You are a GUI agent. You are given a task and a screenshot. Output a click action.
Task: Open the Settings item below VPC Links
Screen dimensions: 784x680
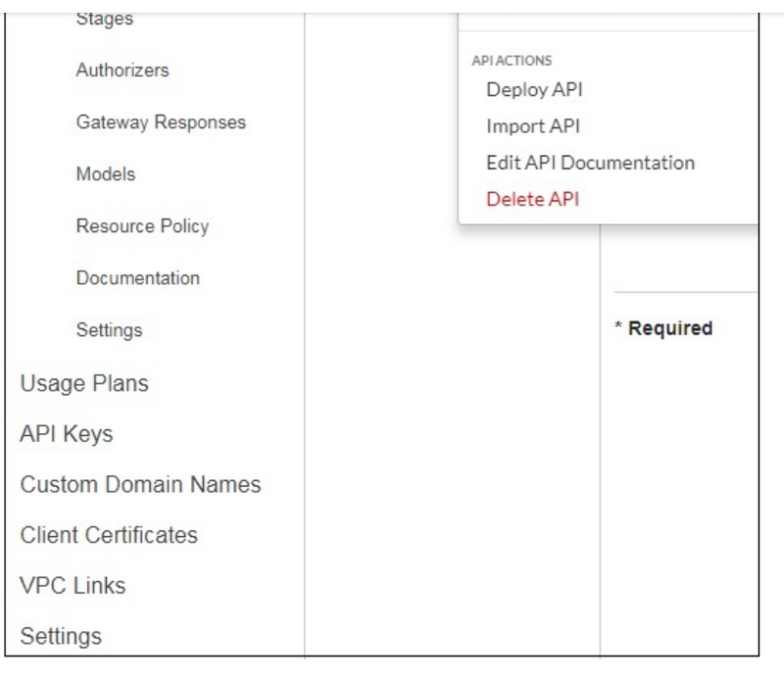pyautogui.click(x=61, y=636)
